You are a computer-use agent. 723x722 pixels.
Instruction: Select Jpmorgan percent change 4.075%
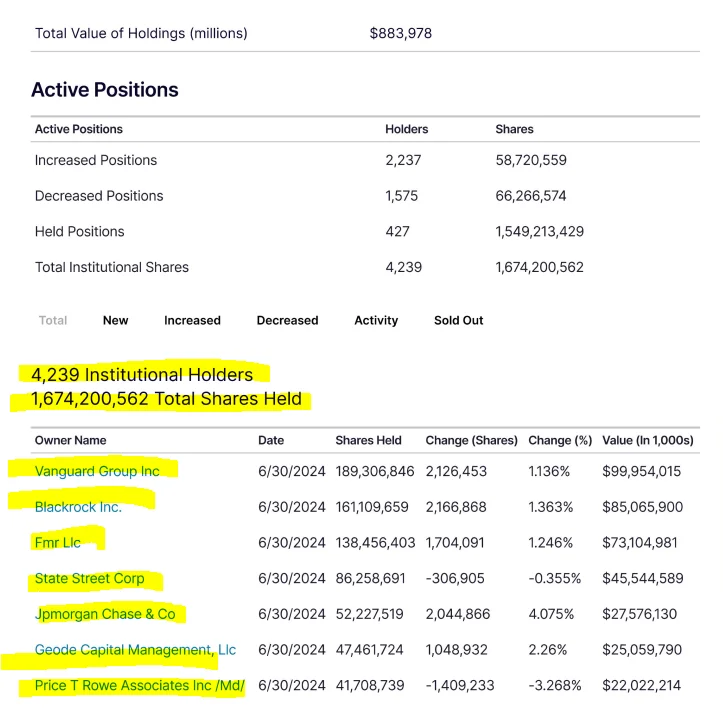pyautogui.click(x=551, y=614)
